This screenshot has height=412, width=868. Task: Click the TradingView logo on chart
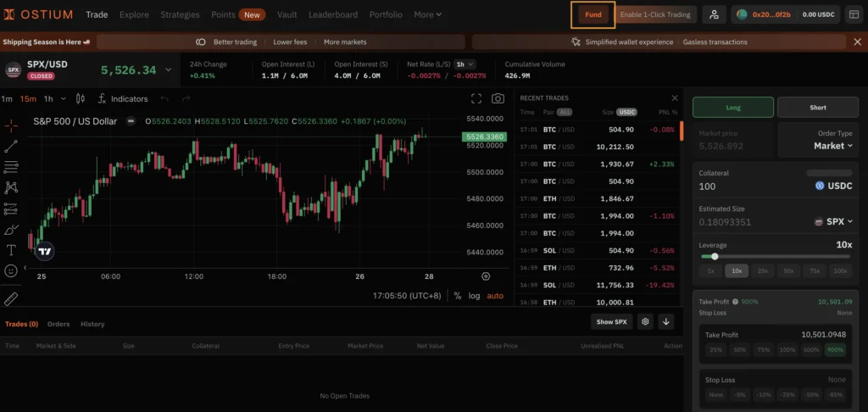pyautogui.click(x=46, y=252)
